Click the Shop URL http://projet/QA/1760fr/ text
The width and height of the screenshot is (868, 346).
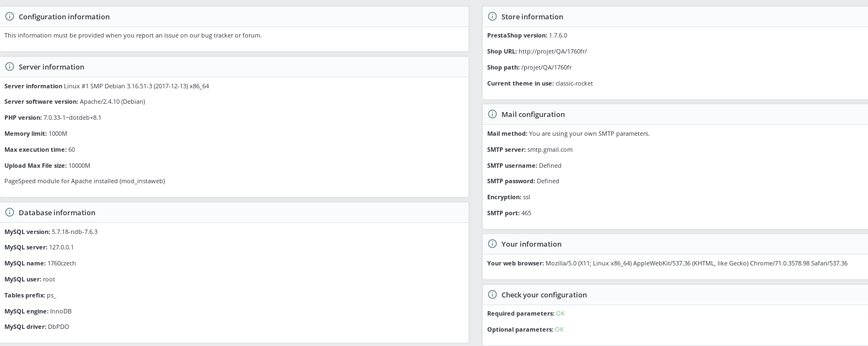pos(553,51)
